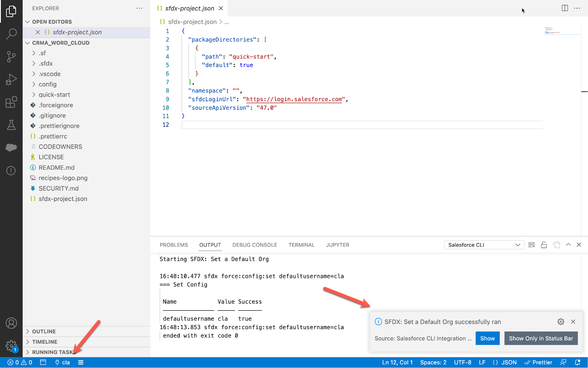Select the sfdx-project.json editor tab
The image size is (588, 368).
[190, 8]
